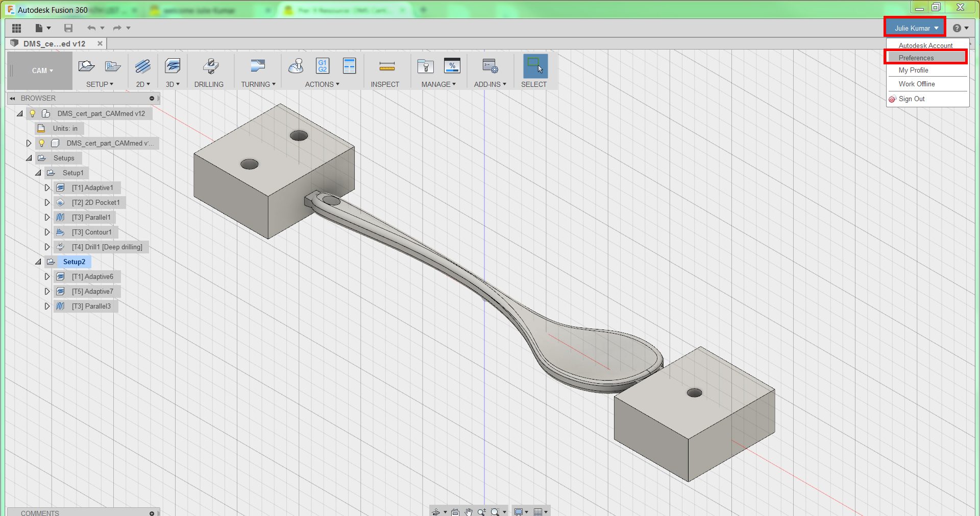Click the Redo arrow
Viewport: 980px width, 516px height.
coord(117,28)
